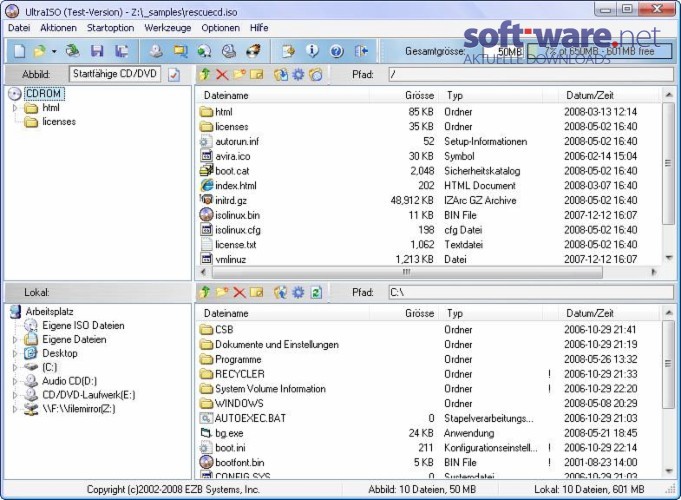Open the Optionen menu

220,28
